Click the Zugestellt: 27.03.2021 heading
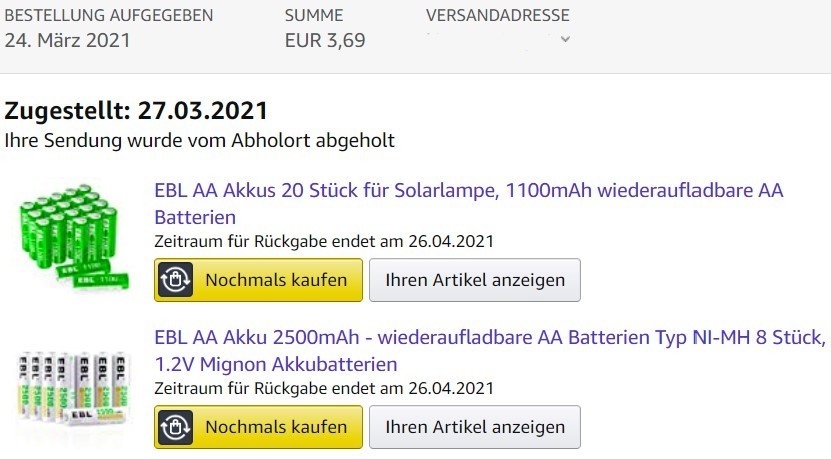This screenshot has width=831, height=459. (x=136, y=110)
